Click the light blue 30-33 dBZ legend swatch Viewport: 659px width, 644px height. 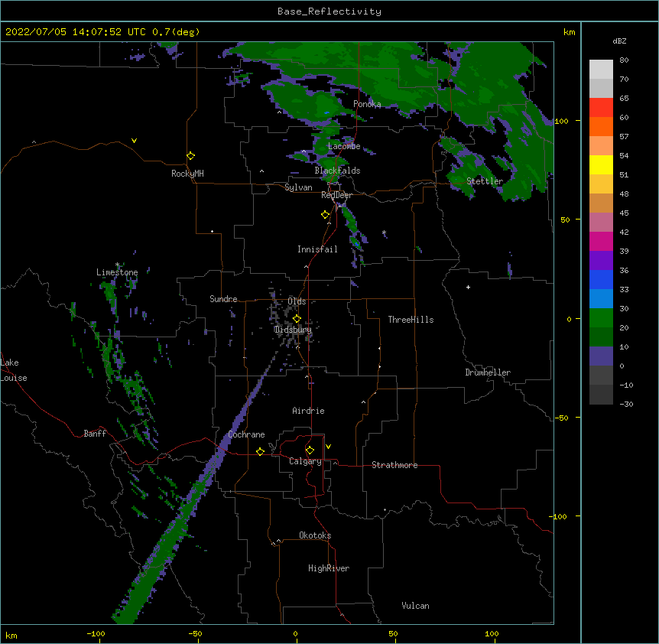click(x=601, y=299)
